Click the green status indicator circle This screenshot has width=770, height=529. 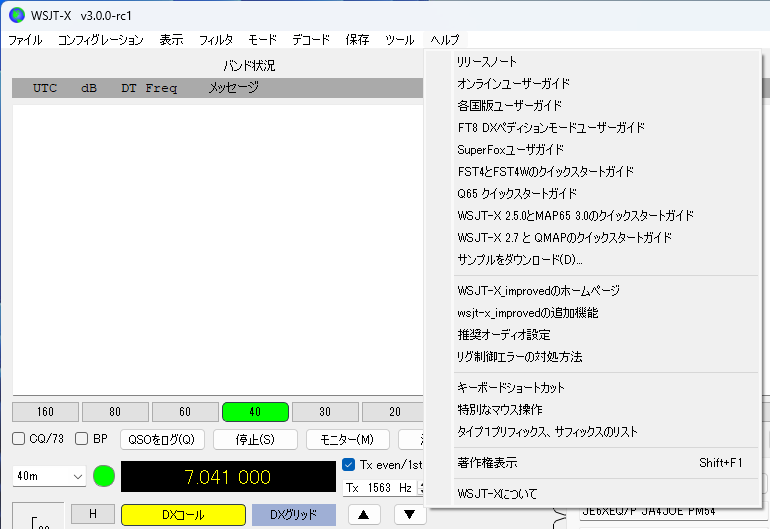[x=104, y=476]
